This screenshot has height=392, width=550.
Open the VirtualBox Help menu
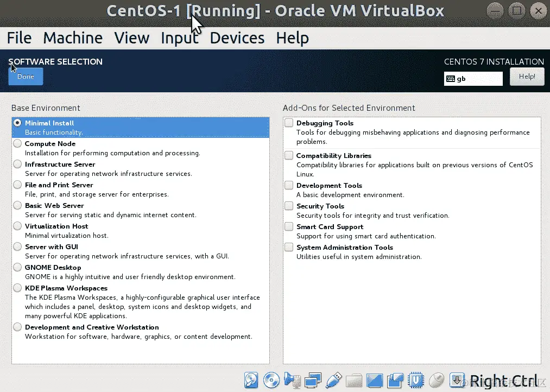tap(293, 38)
